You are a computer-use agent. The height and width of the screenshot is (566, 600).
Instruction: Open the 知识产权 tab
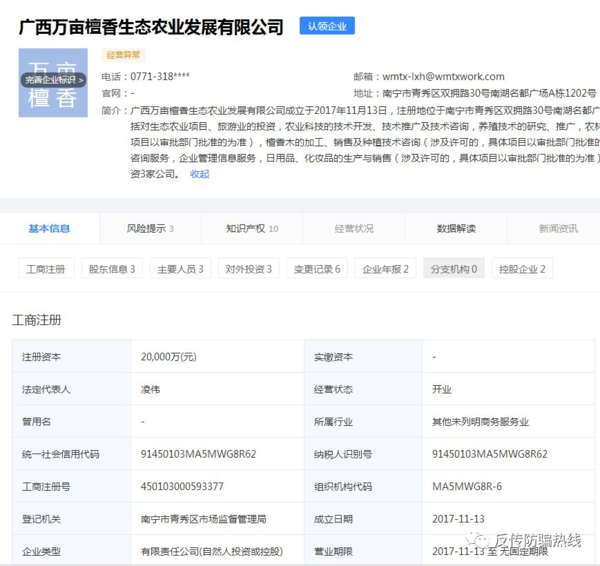point(252,228)
